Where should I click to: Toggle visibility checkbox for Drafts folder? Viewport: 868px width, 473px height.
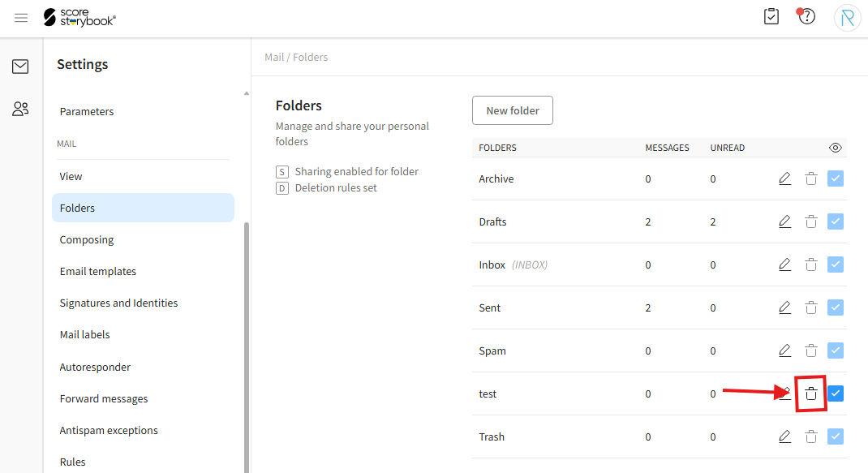836,221
